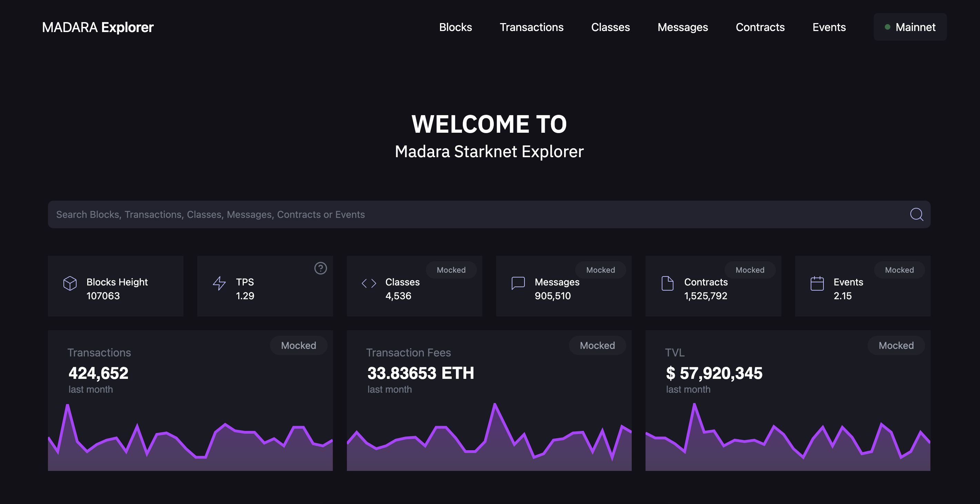Click the TPS label text
The image size is (980, 504).
click(x=244, y=282)
